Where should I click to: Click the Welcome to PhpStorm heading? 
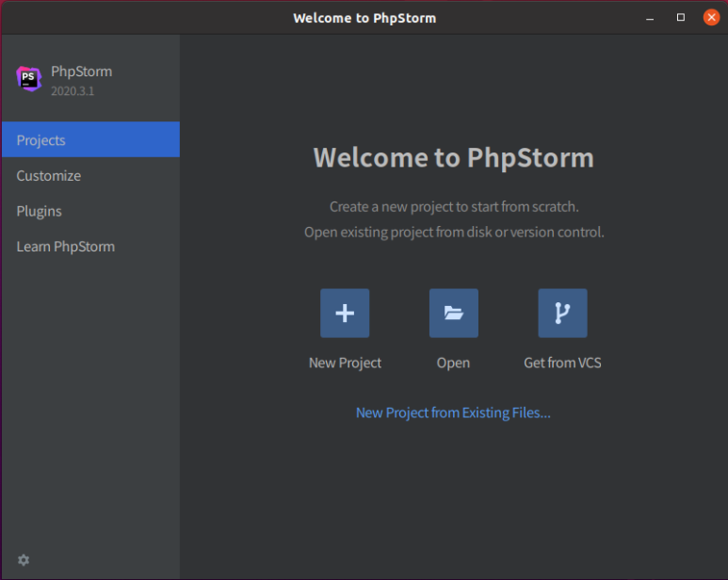(x=454, y=158)
